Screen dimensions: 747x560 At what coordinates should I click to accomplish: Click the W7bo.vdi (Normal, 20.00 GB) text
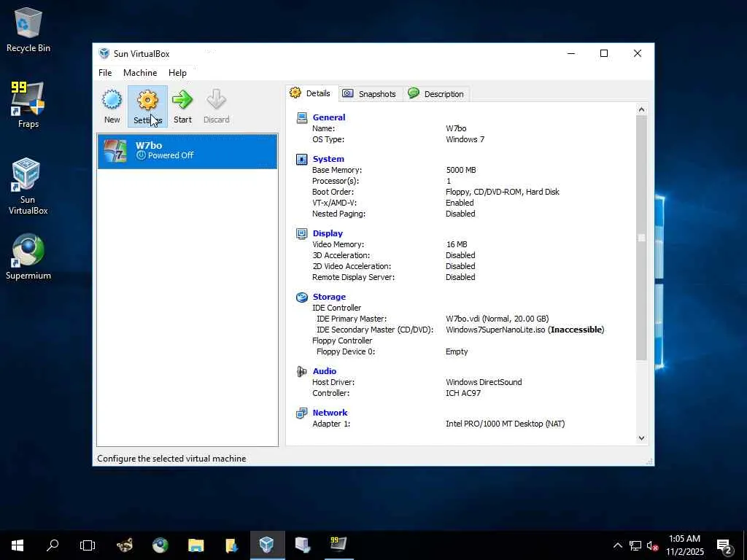(x=498, y=319)
